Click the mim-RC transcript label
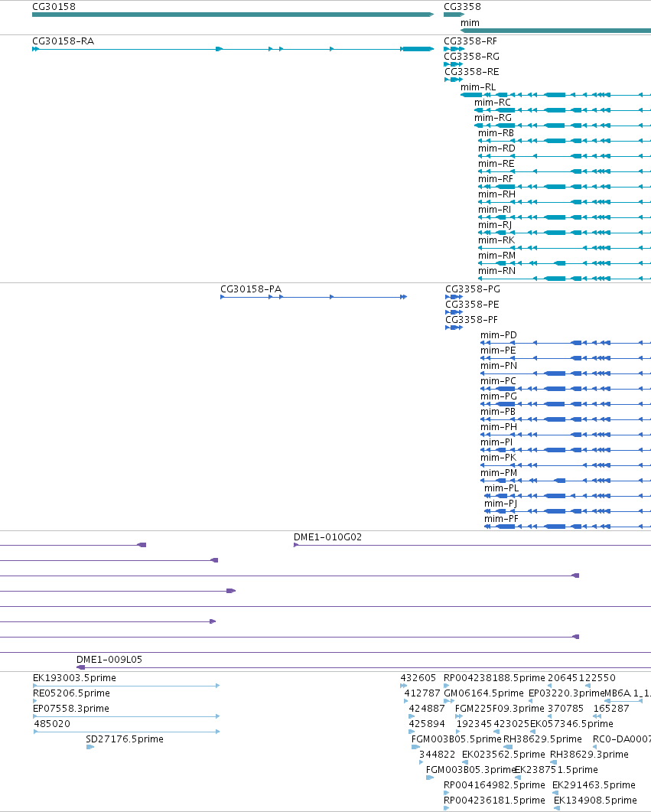 point(493,103)
